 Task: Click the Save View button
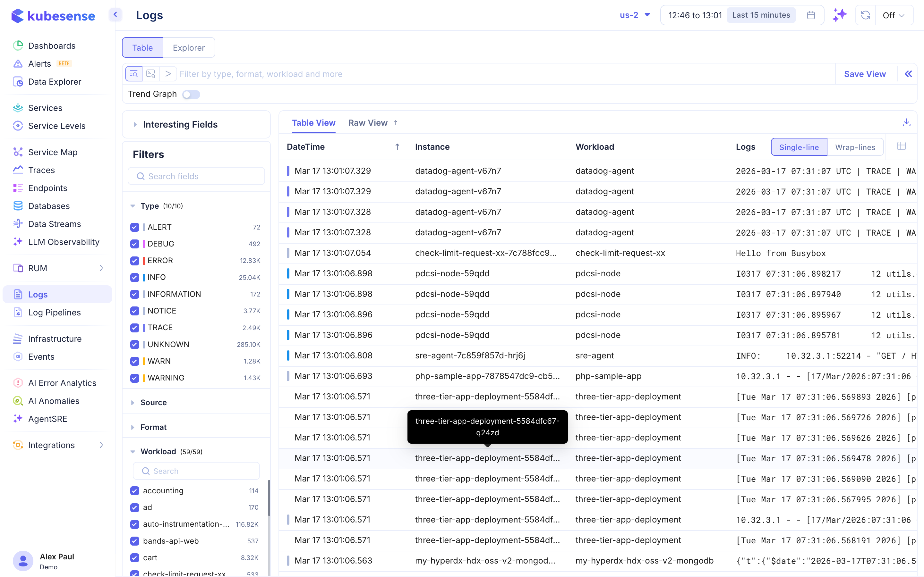865,74
